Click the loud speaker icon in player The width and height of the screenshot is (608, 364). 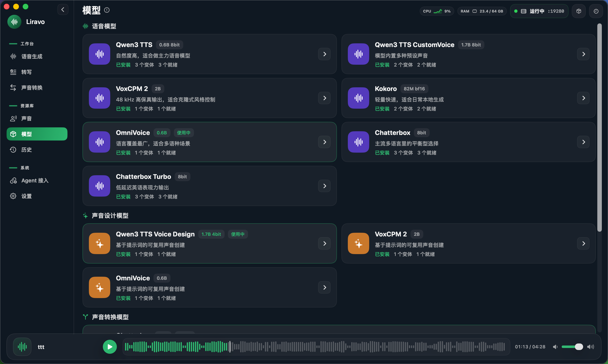[590, 347]
